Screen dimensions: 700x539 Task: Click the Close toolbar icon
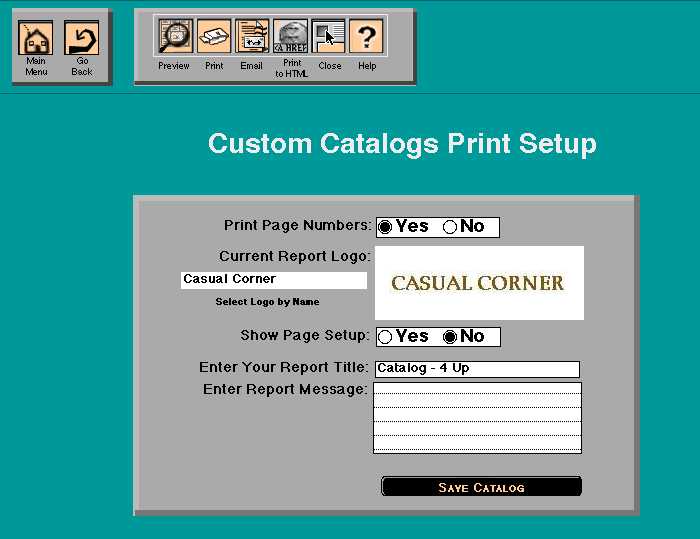coord(329,37)
